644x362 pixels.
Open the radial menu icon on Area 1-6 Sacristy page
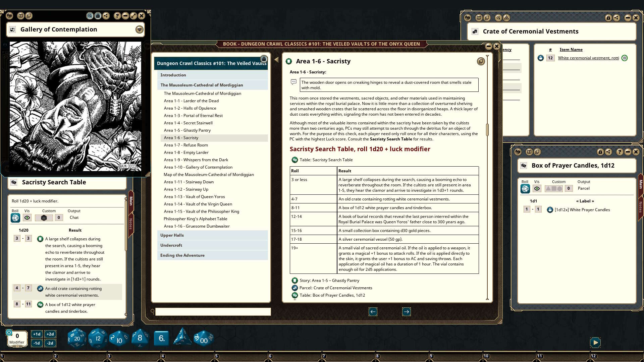[481, 61]
